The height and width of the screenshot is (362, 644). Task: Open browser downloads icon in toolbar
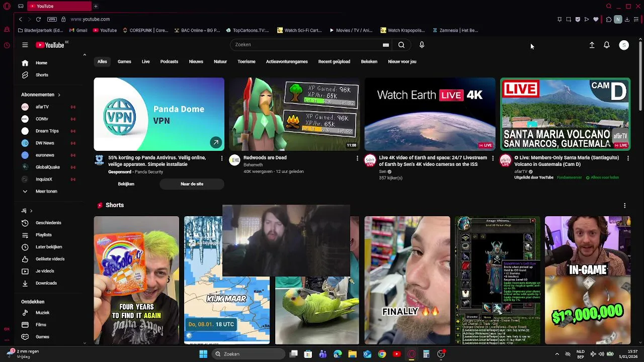[627, 19]
